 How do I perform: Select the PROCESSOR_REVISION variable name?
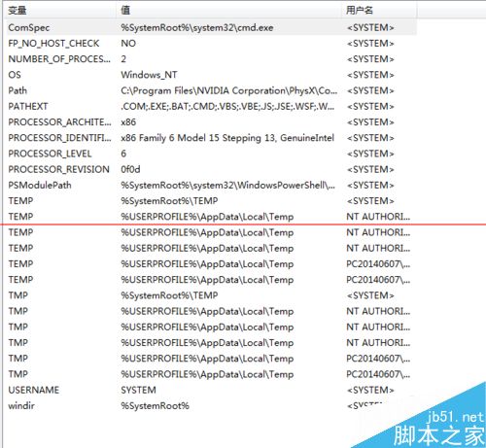pyautogui.click(x=58, y=169)
